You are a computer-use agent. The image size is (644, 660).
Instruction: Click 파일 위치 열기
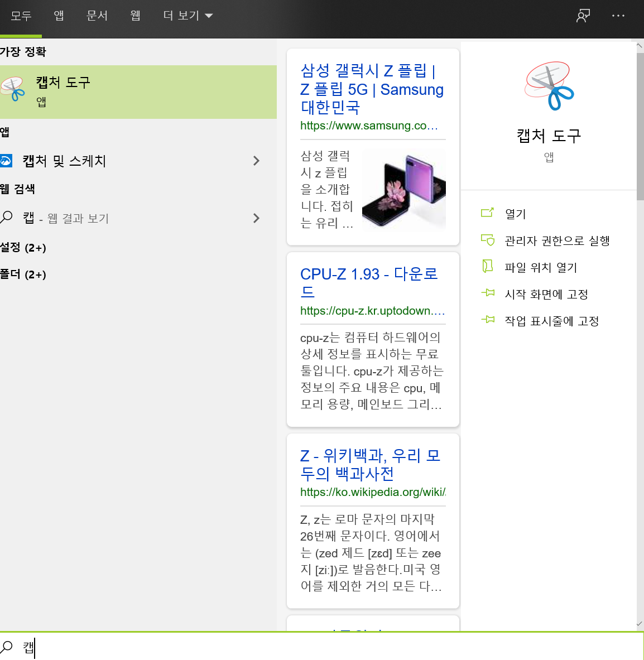pos(540,267)
